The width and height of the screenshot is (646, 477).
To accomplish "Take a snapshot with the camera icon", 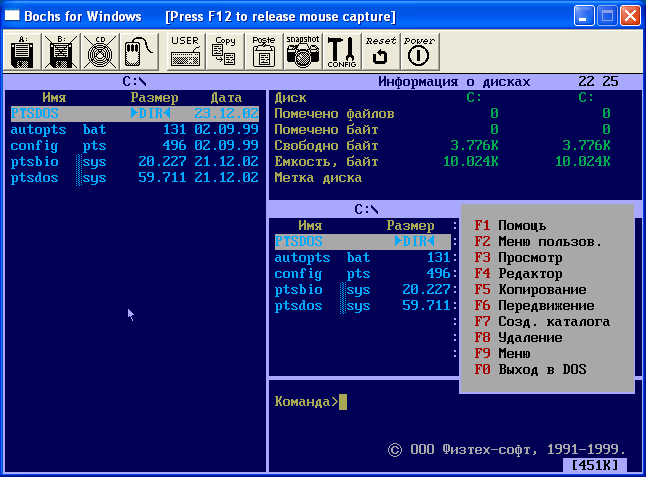I will [x=303, y=52].
